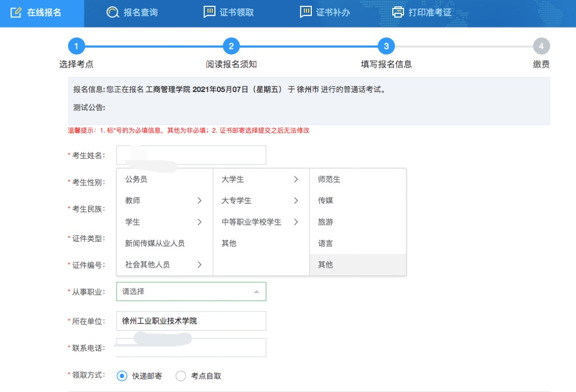
Task: Click the 所在单位 input field
Action: (x=191, y=321)
